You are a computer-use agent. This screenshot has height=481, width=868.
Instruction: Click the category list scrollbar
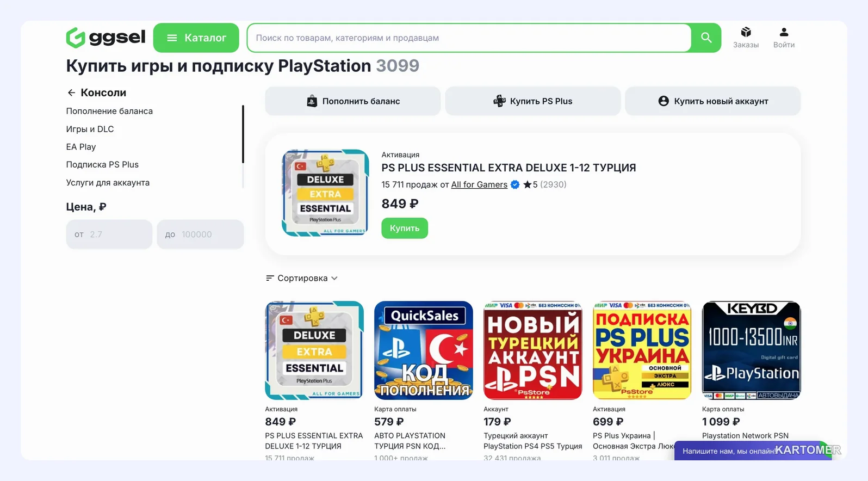(x=243, y=134)
